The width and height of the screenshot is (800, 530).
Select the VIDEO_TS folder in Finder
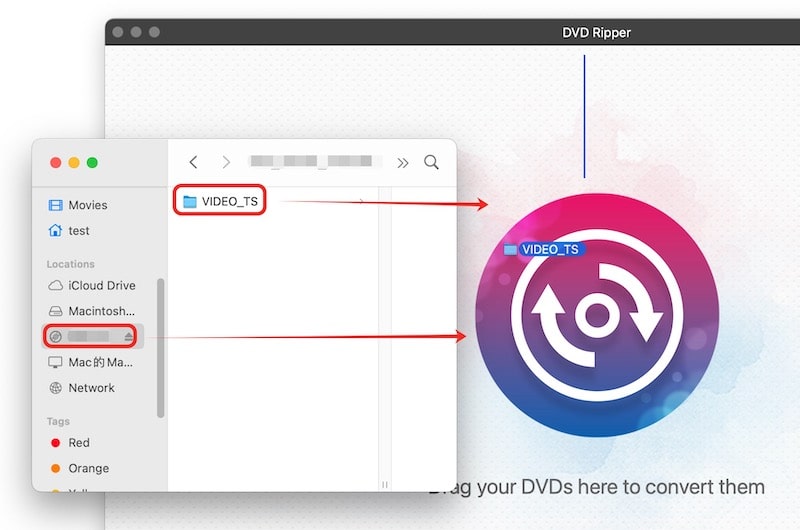pyautogui.click(x=220, y=201)
